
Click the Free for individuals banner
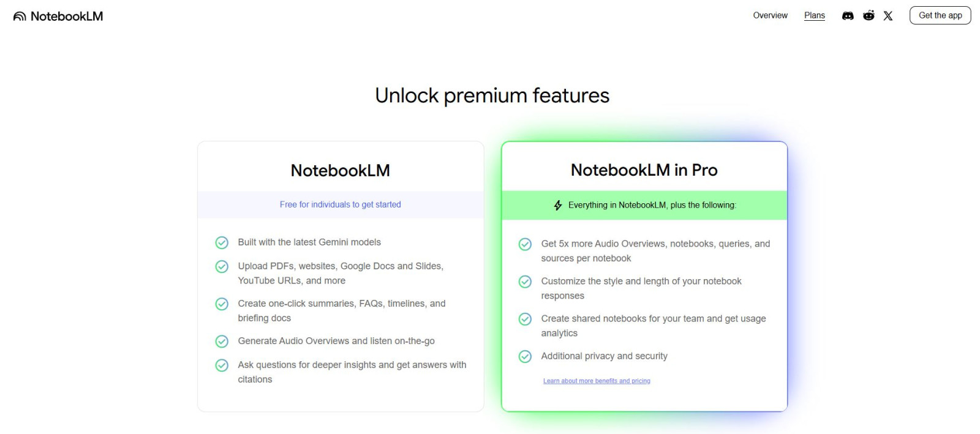340,204
